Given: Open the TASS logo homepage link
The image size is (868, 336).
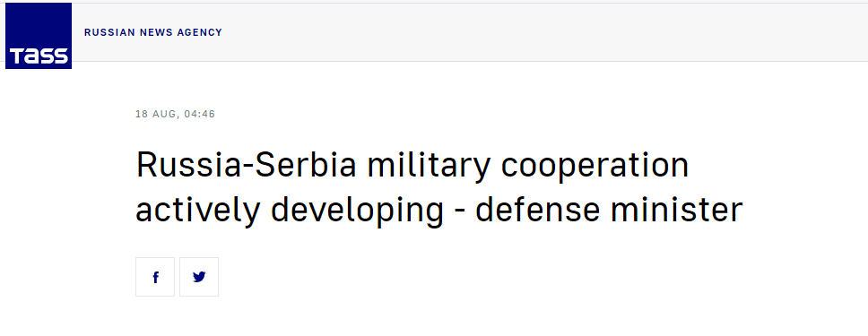Looking at the screenshot, I should (x=39, y=36).
